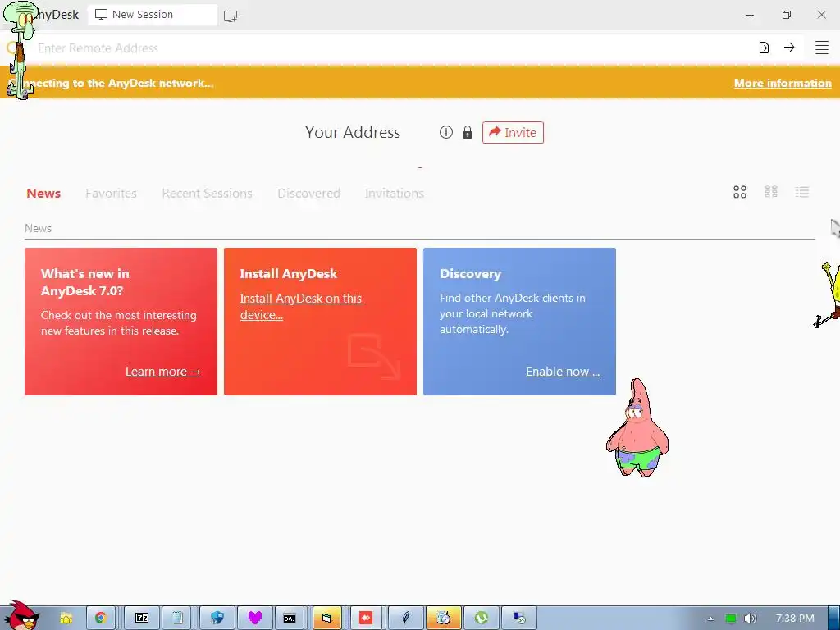Open the Recent Sessions tab
Viewport: 840px width, 630px height.
click(x=207, y=194)
